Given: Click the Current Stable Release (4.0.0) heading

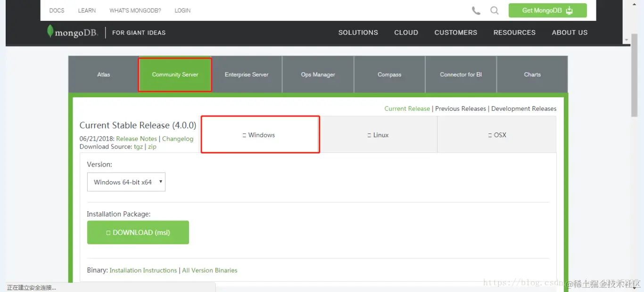Looking at the screenshot, I should (138, 125).
